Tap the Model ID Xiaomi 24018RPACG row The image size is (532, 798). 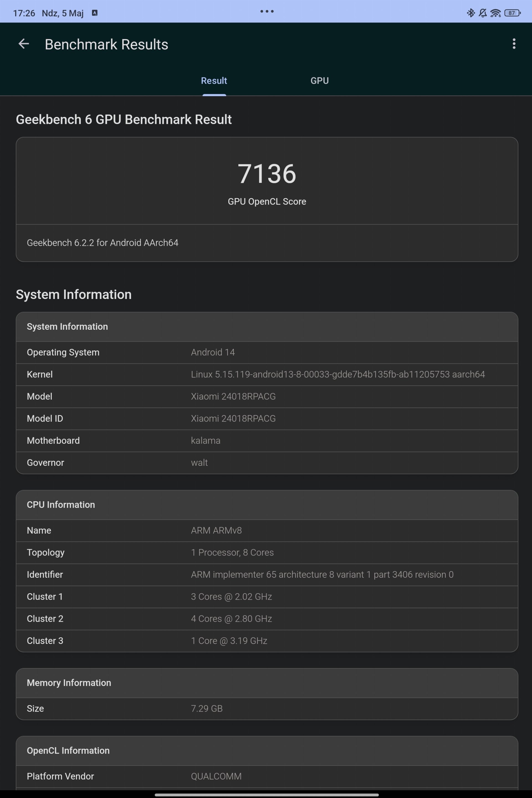pyautogui.click(x=267, y=418)
